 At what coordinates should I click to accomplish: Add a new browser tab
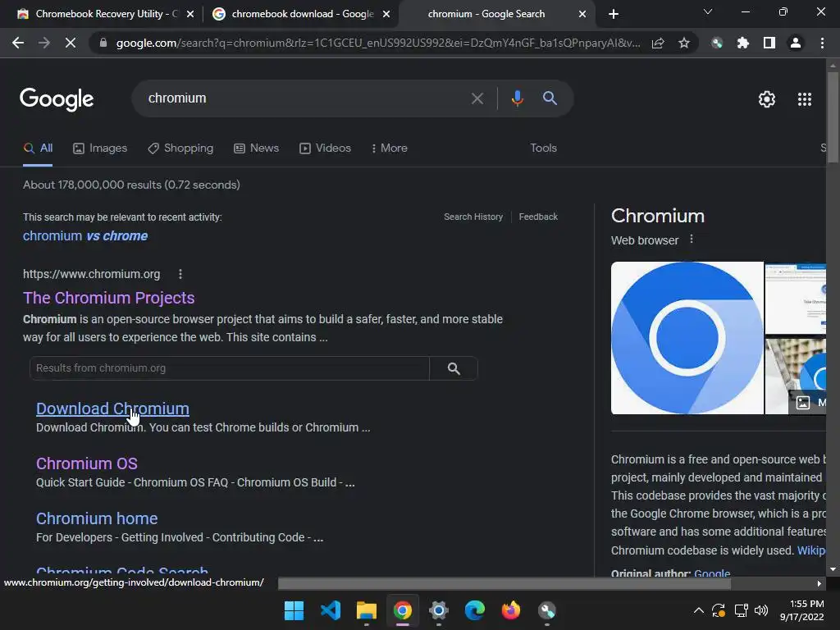[614, 14]
